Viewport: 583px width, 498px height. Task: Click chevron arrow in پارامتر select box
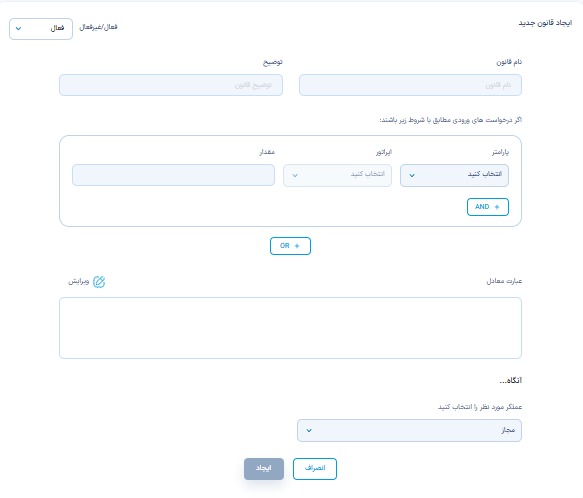pyautogui.click(x=412, y=175)
